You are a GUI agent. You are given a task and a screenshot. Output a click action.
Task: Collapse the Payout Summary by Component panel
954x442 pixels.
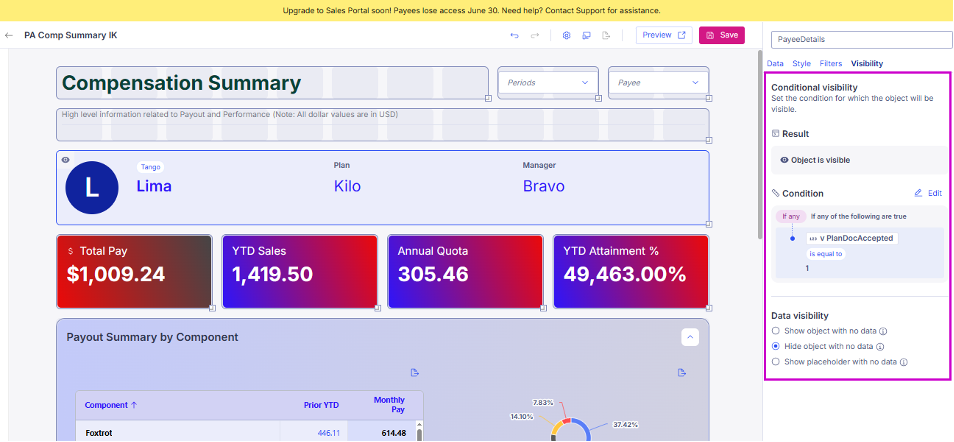click(x=690, y=337)
